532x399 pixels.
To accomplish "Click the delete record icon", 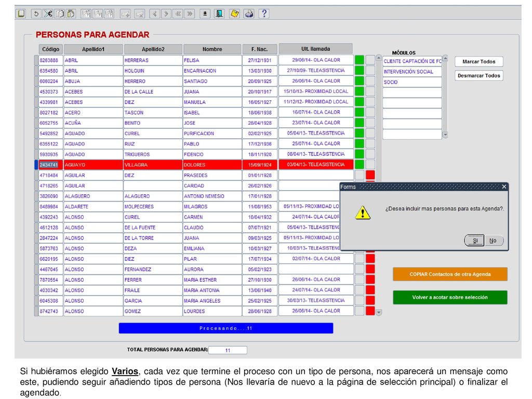I will (139, 14).
